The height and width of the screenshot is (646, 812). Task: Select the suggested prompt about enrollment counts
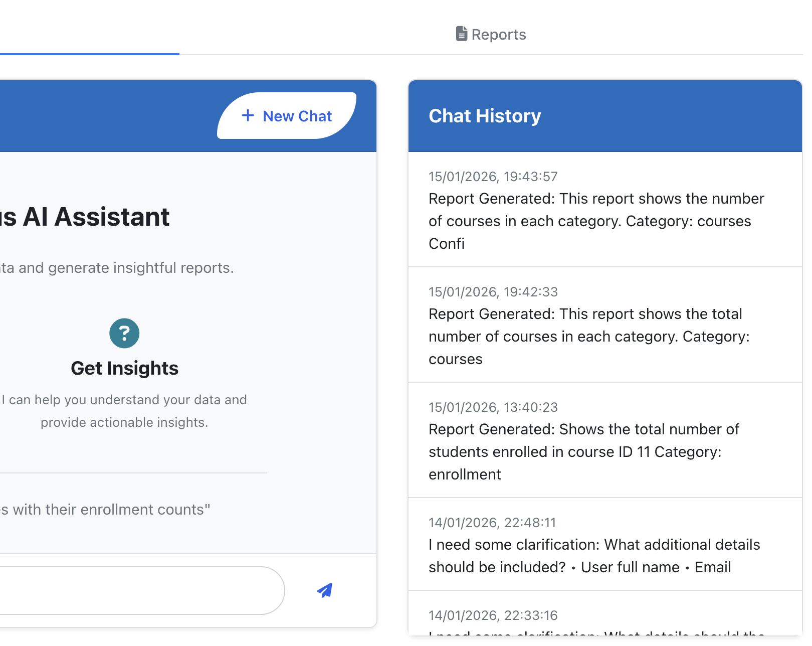coord(104,510)
